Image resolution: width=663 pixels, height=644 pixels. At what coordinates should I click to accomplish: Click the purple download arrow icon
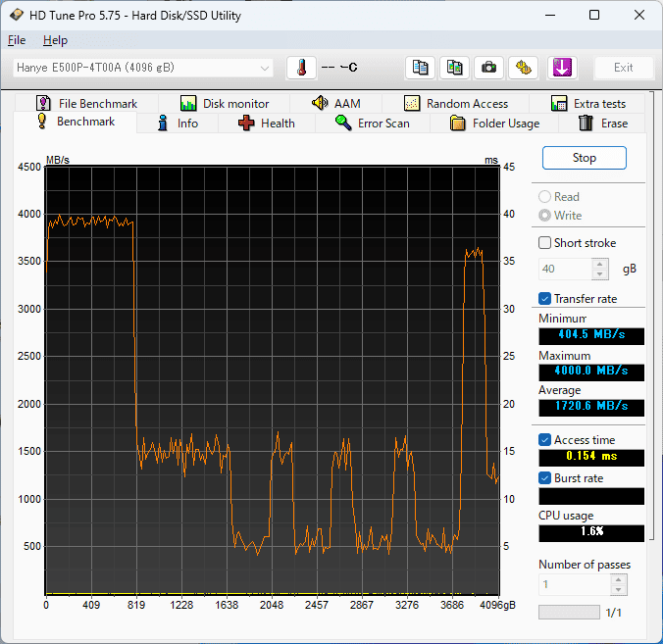[x=562, y=68]
